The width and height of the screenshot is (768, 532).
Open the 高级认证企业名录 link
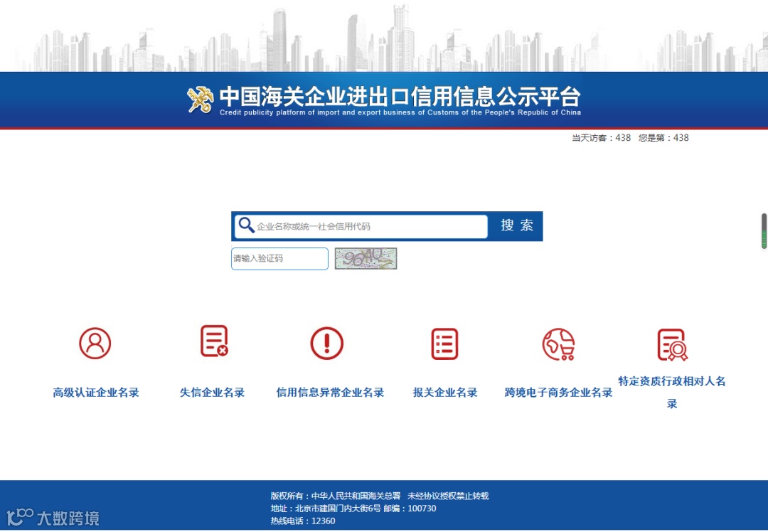[x=96, y=393]
